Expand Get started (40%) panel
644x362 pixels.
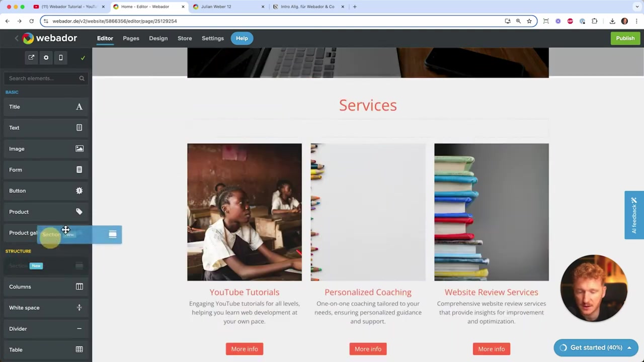pyautogui.click(x=596, y=348)
